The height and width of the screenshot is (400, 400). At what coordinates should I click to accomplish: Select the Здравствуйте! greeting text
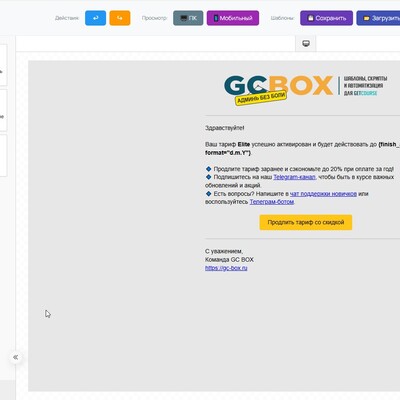tap(225, 128)
